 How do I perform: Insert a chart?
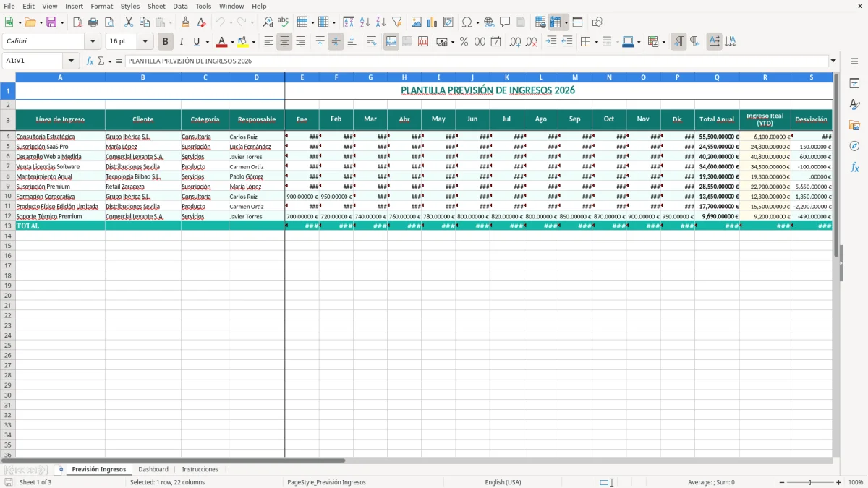click(x=433, y=22)
